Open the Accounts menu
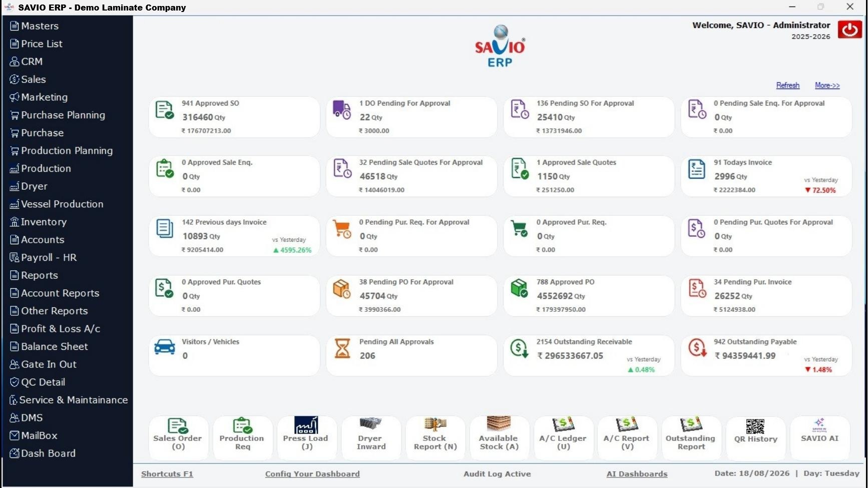 tap(37, 240)
